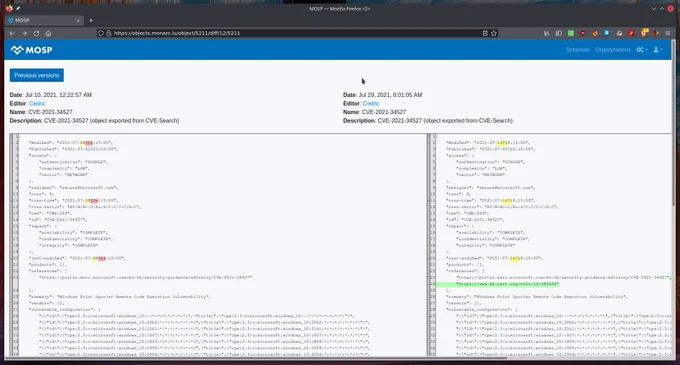Click the left pane 'summary' Windows Print Spooler line
The width and height of the screenshot is (680, 365).
[120, 297]
